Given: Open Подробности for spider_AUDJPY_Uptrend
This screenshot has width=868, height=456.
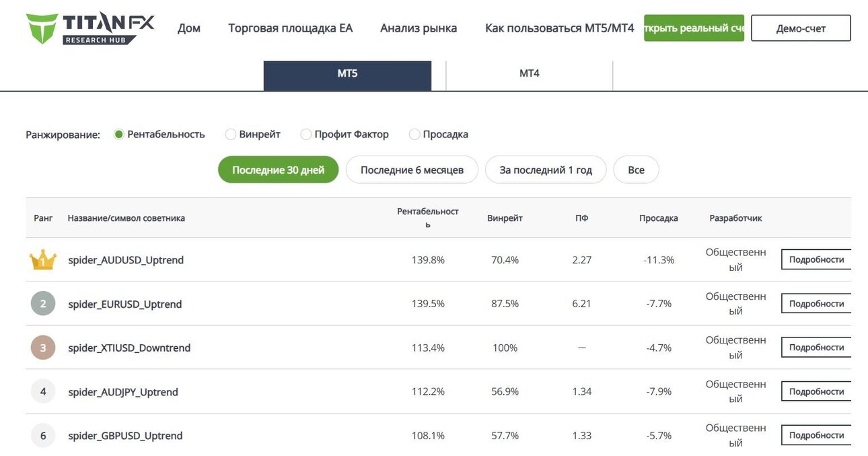Looking at the screenshot, I should tap(816, 391).
